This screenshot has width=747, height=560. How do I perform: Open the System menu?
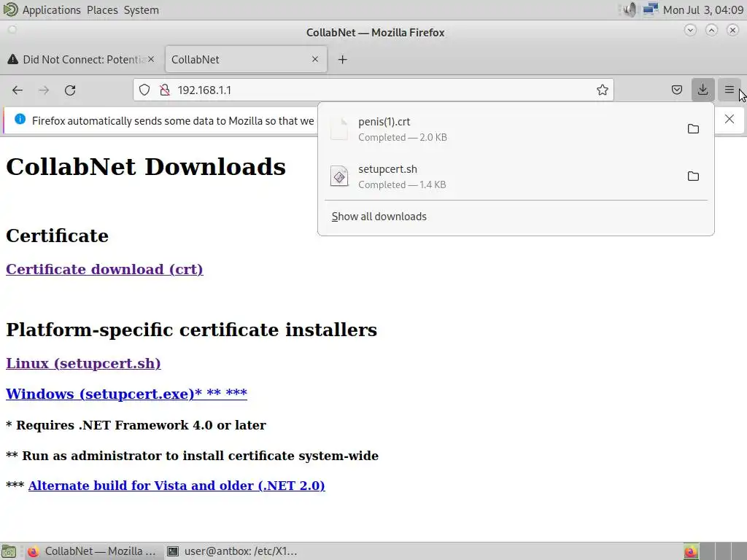pos(141,10)
